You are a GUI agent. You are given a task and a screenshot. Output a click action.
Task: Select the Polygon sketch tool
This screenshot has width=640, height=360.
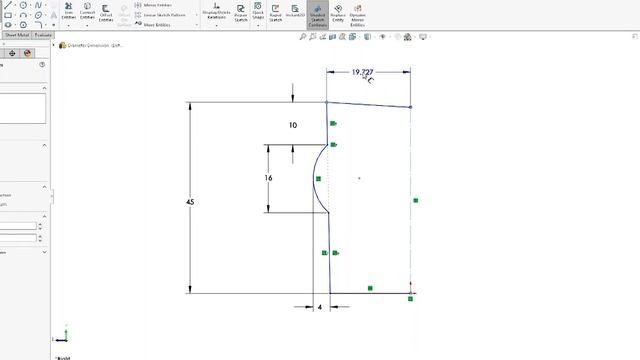[x=23, y=25]
